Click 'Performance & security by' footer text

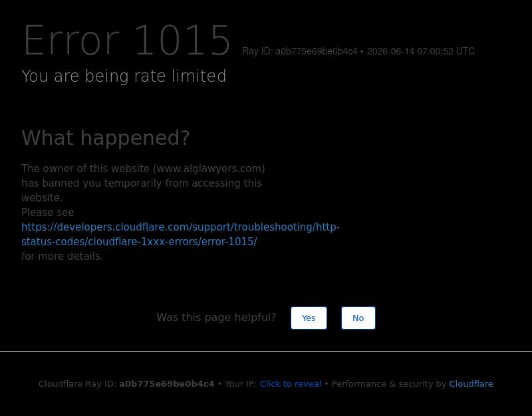389,384
